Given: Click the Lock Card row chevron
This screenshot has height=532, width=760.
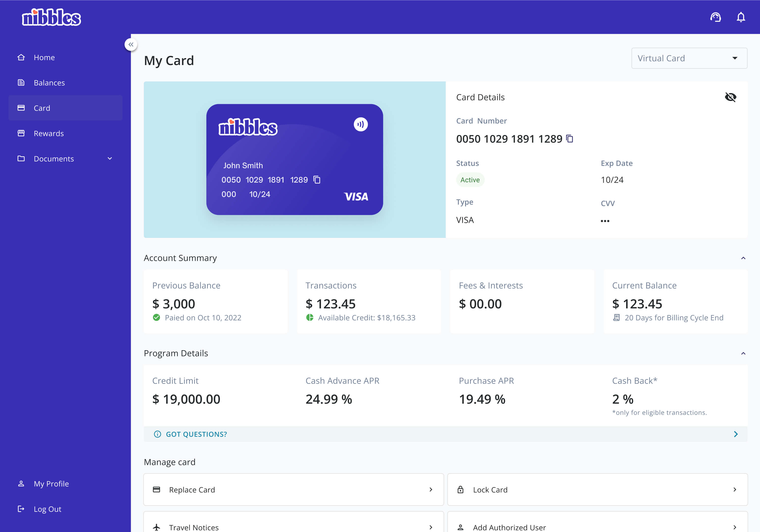Looking at the screenshot, I should (x=735, y=489).
